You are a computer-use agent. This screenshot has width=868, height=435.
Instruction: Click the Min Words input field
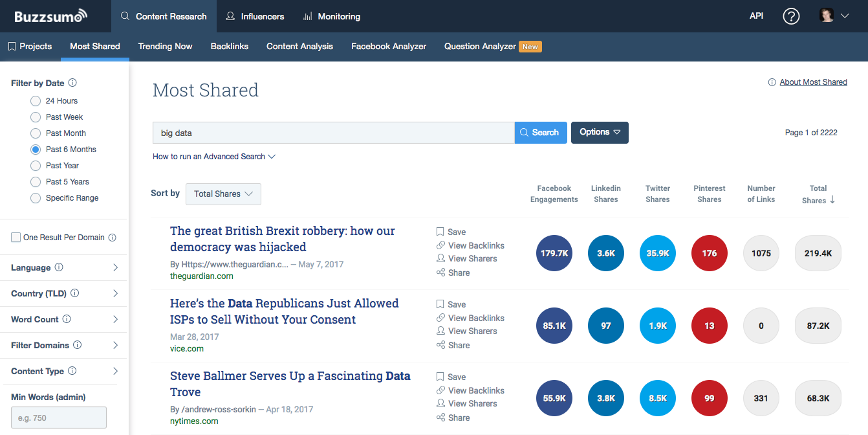[58, 417]
